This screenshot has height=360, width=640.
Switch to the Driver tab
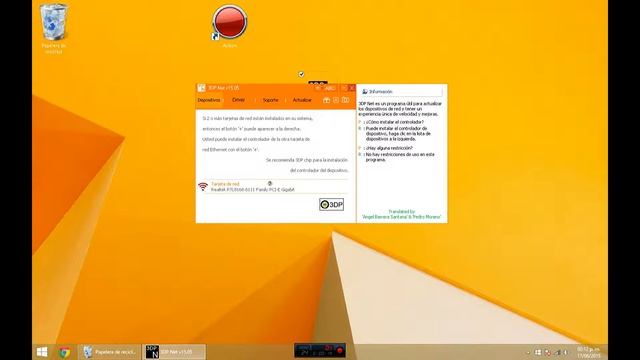[238, 100]
